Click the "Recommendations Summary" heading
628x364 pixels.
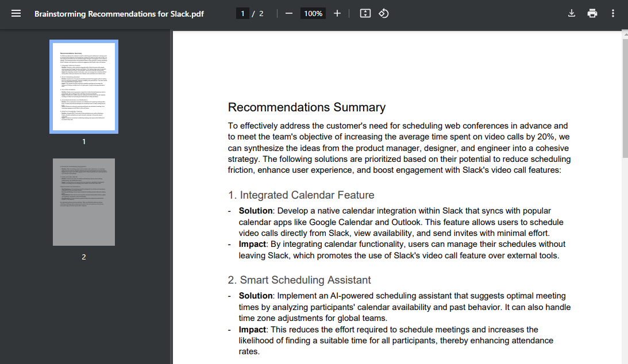[x=306, y=107]
